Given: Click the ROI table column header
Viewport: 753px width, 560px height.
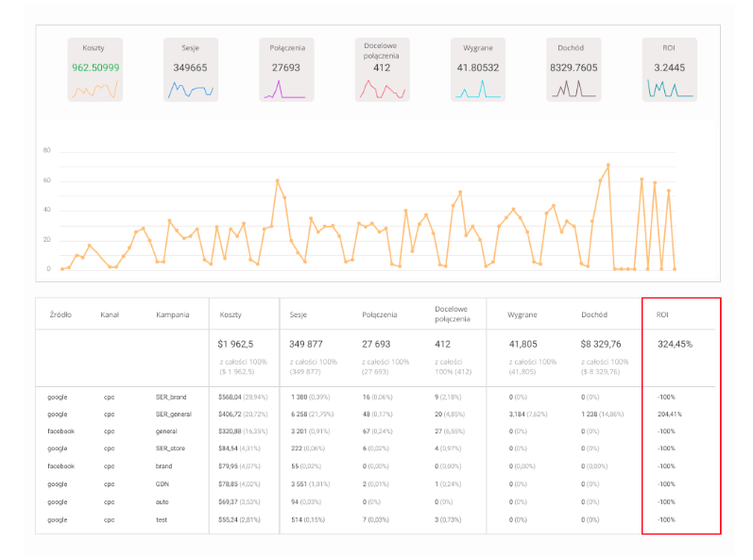Looking at the screenshot, I should [x=662, y=314].
